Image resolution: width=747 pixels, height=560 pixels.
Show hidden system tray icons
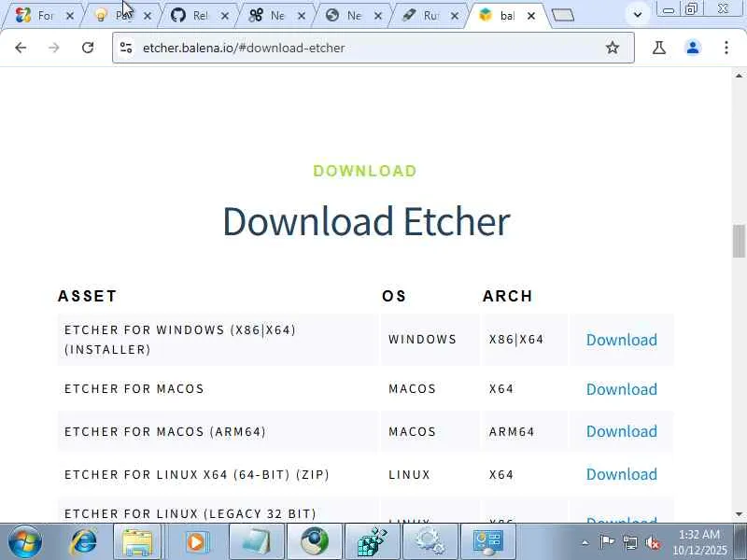coord(585,542)
